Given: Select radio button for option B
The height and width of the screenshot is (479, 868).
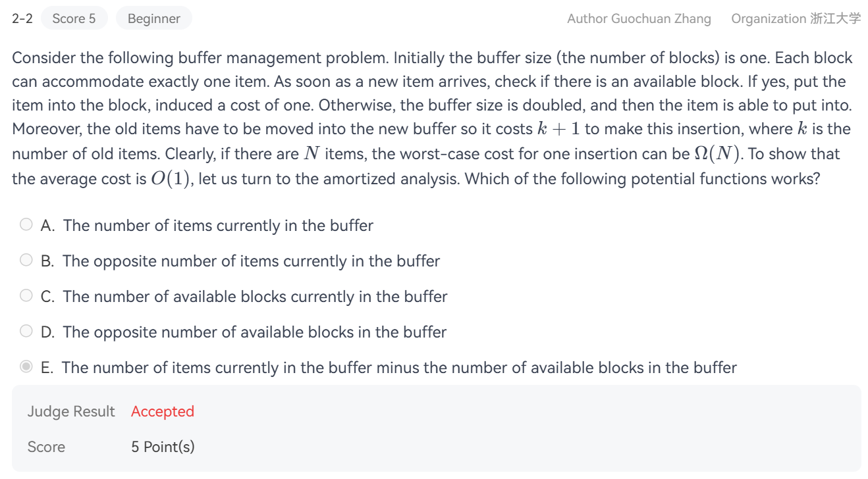Looking at the screenshot, I should pos(26,261).
